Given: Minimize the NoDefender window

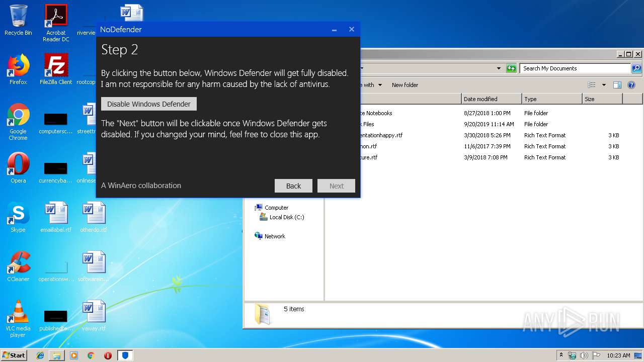Looking at the screenshot, I should coord(334,30).
